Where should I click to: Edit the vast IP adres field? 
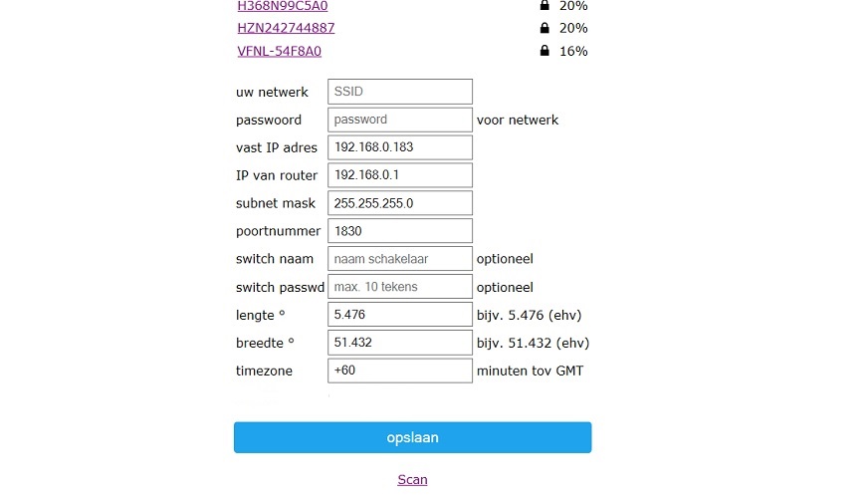click(399, 147)
